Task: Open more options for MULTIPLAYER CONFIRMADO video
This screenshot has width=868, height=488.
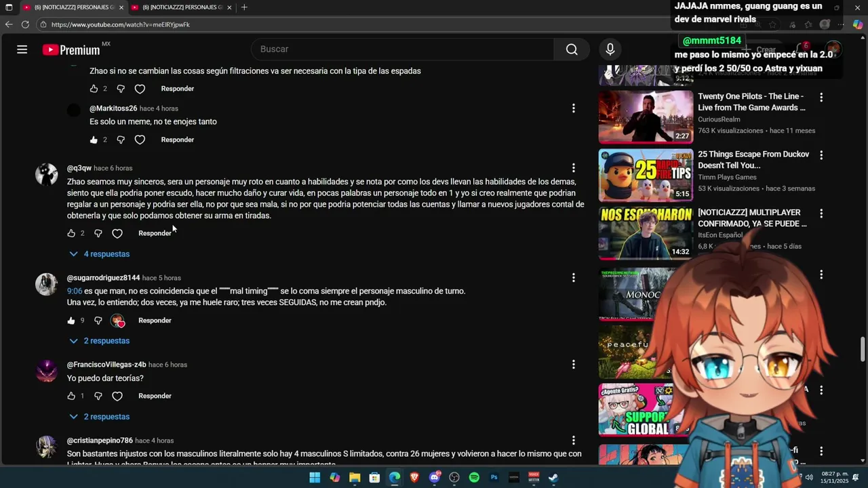Action: pyautogui.click(x=821, y=213)
